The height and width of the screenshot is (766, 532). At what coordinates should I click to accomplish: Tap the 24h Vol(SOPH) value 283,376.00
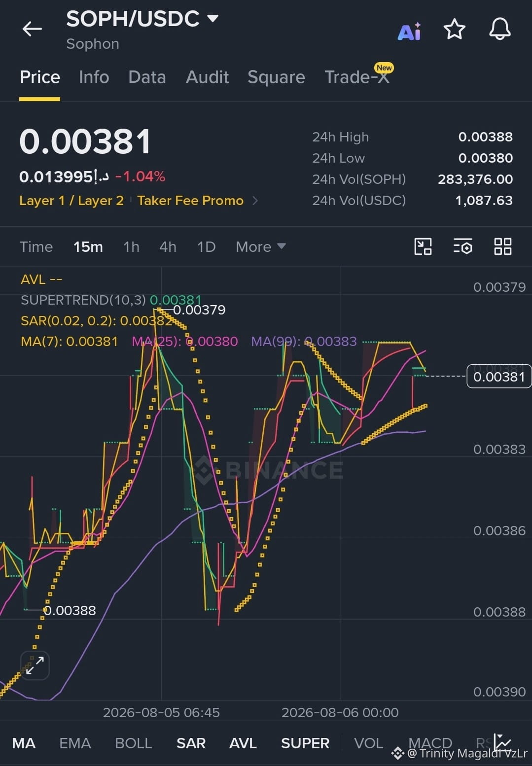(x=475, y=179)
